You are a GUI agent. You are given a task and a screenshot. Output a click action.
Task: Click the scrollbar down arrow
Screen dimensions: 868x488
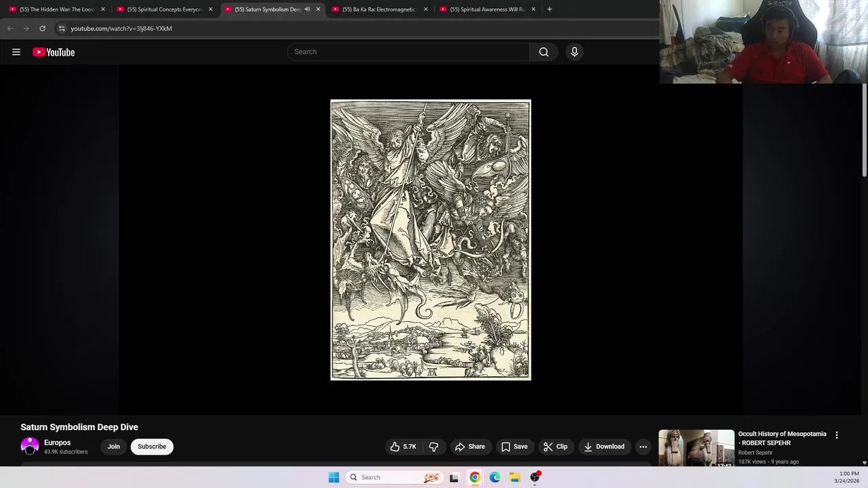[864, 463]
